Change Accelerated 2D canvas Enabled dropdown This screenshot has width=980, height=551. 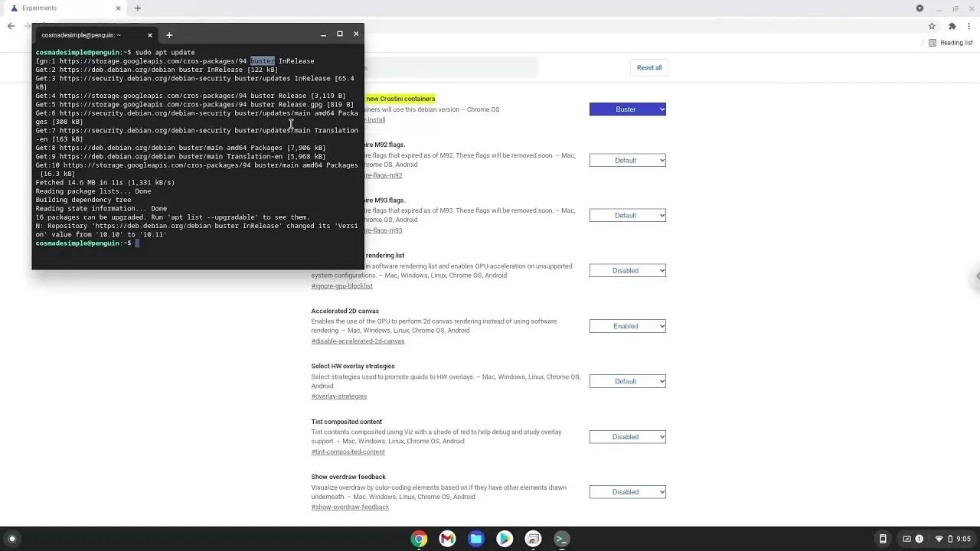tap(628, 326)
